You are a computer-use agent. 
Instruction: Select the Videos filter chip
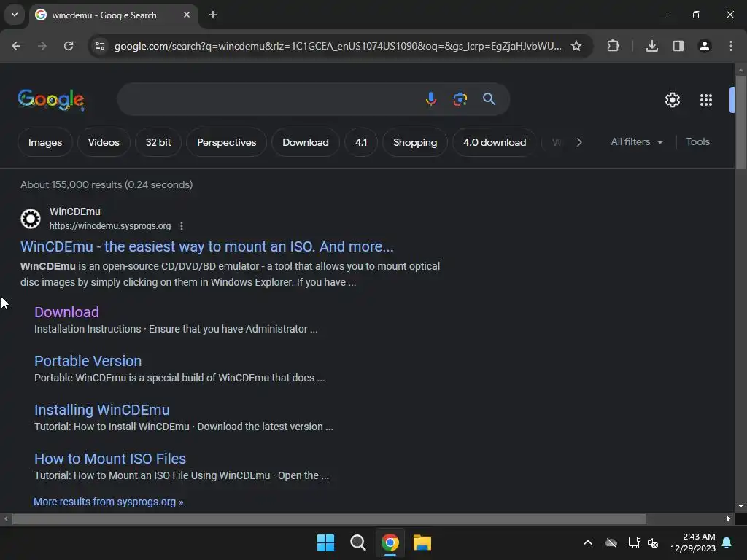(104, 142)
